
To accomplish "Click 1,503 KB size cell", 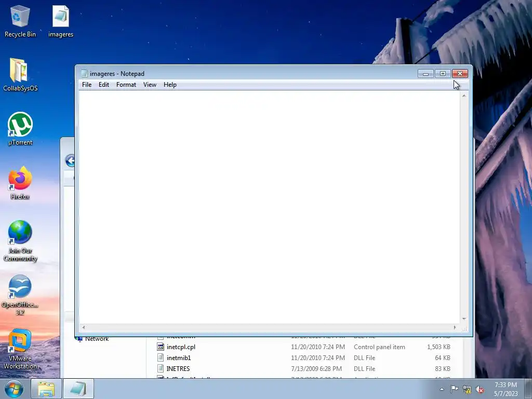I will (438, 347).
